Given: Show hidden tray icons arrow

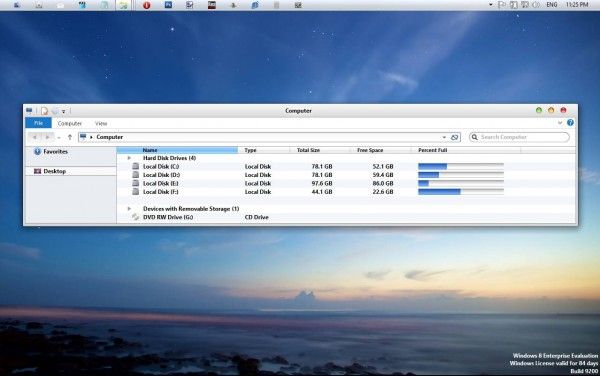Looking at the screenshot, I should (491, 5).
